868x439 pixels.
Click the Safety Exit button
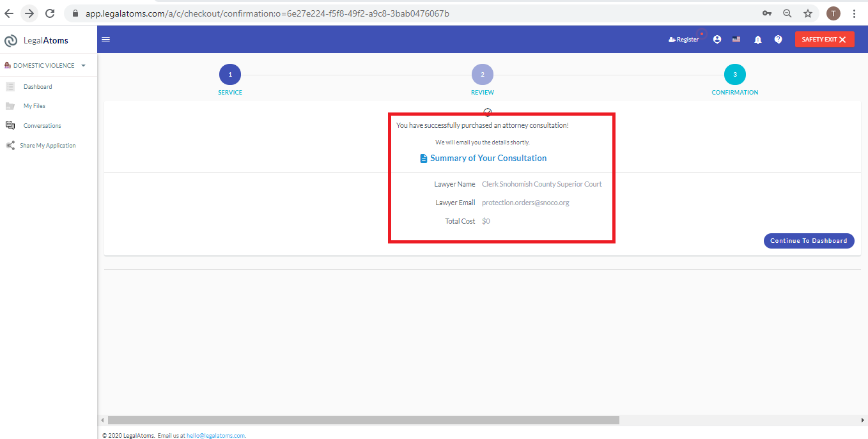[825, 40]
